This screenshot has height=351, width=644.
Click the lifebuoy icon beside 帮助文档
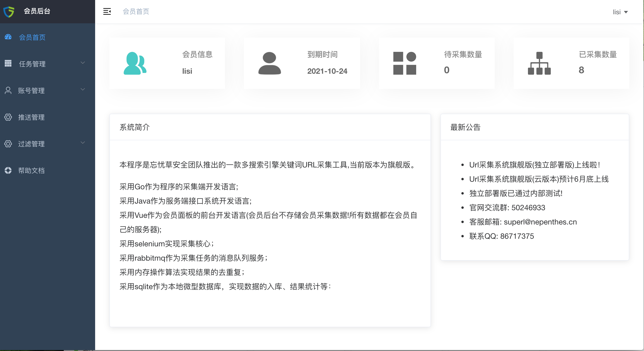pyautogui.click(x=8, y=170)
